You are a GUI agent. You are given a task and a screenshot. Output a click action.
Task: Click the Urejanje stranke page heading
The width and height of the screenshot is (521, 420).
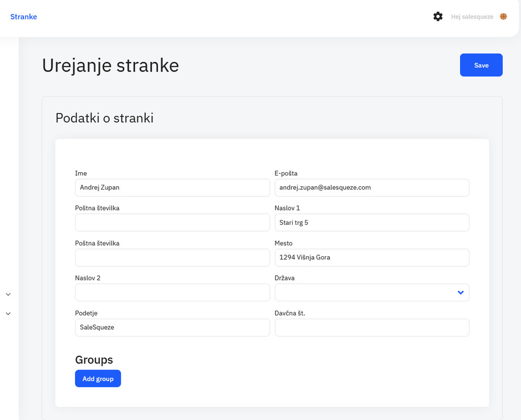coord(110,66)
